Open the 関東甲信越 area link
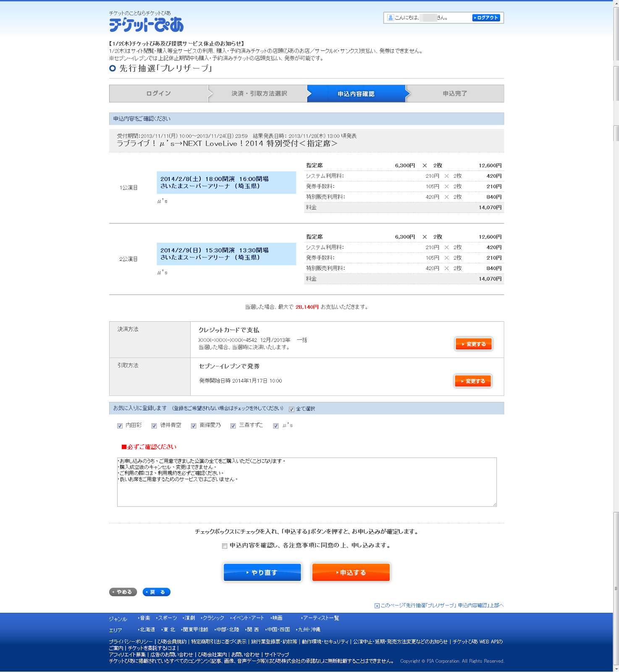This screenshot has width=619, height=672. coord(195,630)
